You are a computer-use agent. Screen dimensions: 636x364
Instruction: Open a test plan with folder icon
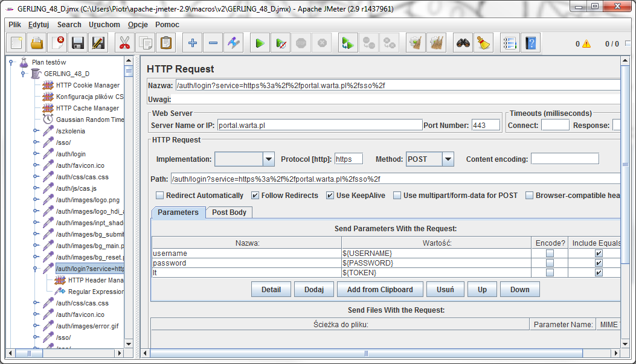click(x=37, y=43)
